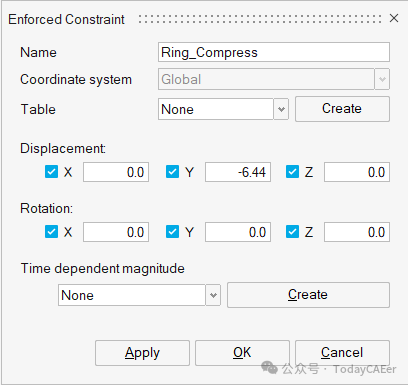This screenshot has height=385, width=408.
Task: Toggle the Rotation Y checkbox
Action: point(172,232)
